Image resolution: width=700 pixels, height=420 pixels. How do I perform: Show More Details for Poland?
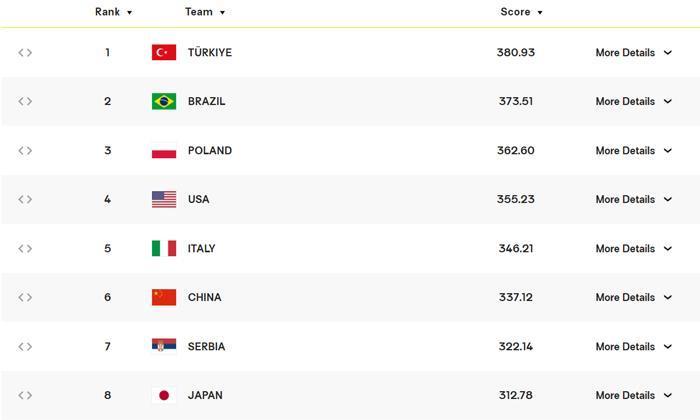634,150
